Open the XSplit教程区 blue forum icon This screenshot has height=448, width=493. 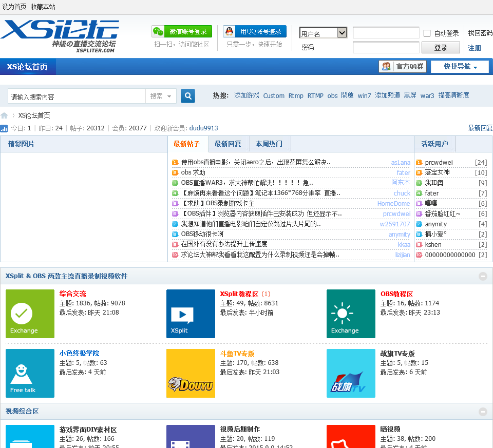[x=191, y=314]
